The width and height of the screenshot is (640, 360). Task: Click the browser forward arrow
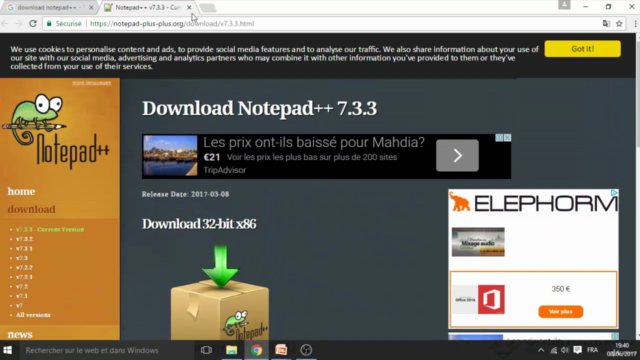point(19,24)
